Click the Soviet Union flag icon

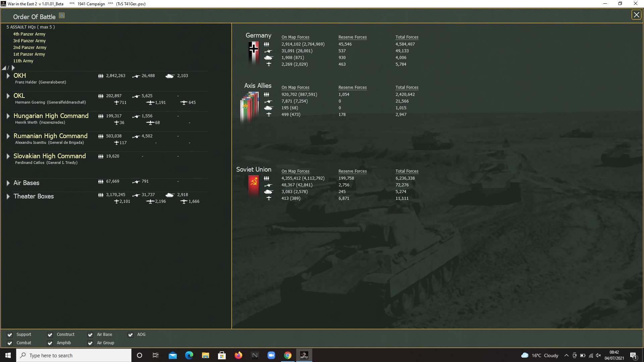pos(254,186)
